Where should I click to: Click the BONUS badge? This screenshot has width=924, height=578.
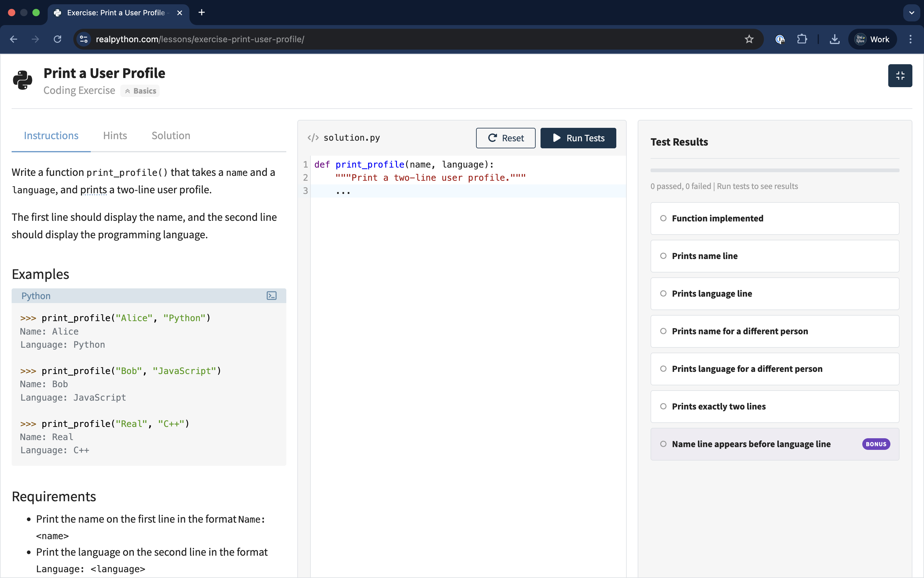[x=876, y=444]
